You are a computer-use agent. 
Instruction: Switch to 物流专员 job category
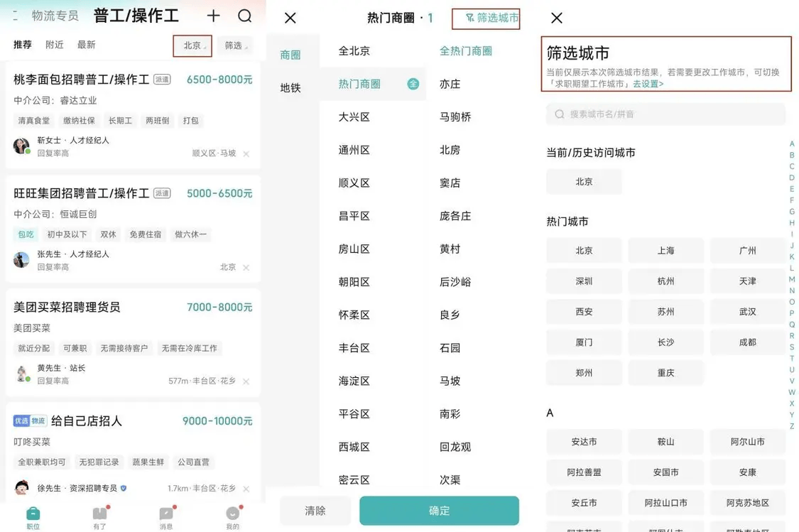click(55, 16)
